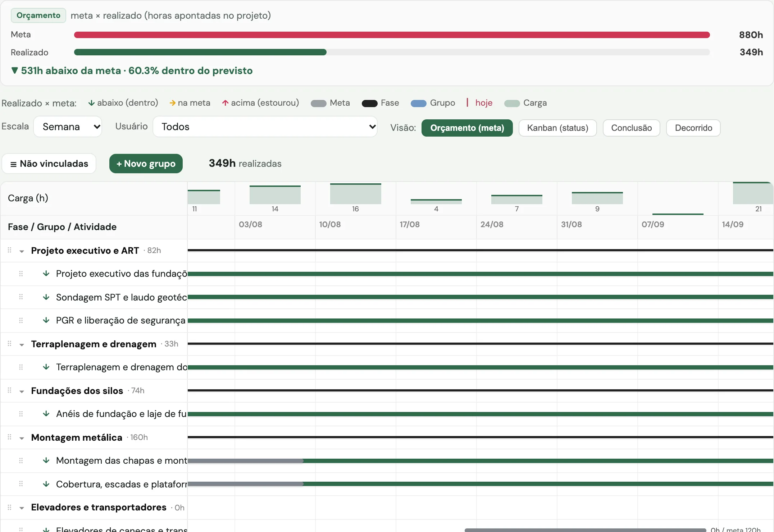Switch to Kanban (status) view
The width and height of the screenshot is (774, 532).
(x=557, y=128)
